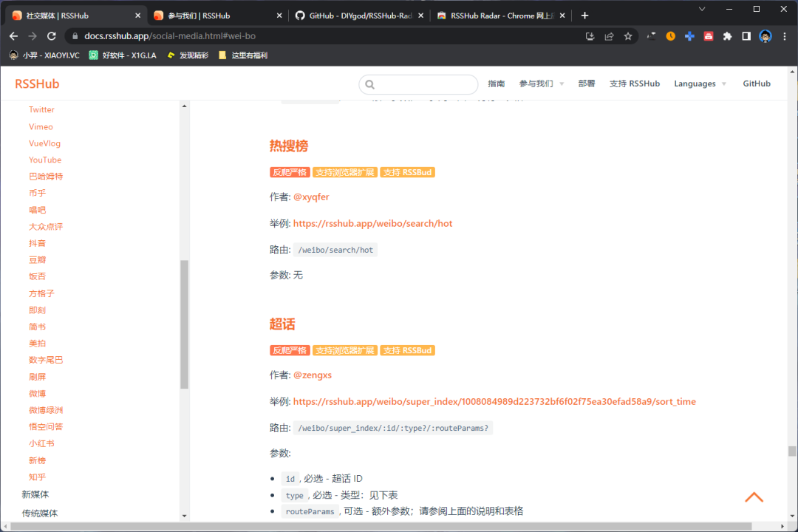Open the weibo hot search example link
The height and width of the screenshot is (532, 798).
click(x=372, y=223)
